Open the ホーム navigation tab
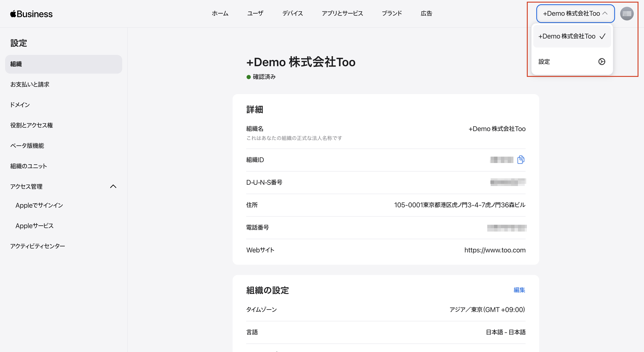 tap(220, 13)
